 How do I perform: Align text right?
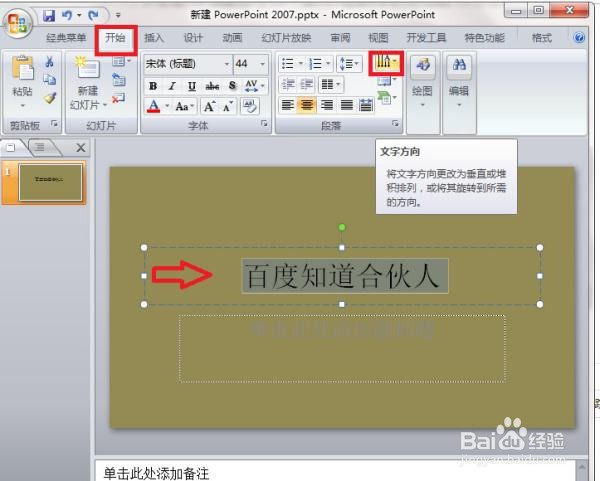(x=327, y=105)
